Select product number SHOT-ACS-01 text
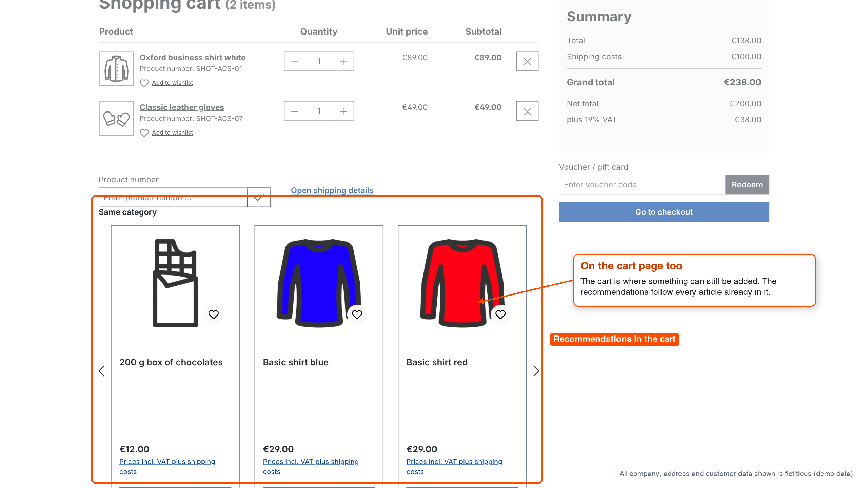Viewport: 868px width, 488px height. coord(219,69)
